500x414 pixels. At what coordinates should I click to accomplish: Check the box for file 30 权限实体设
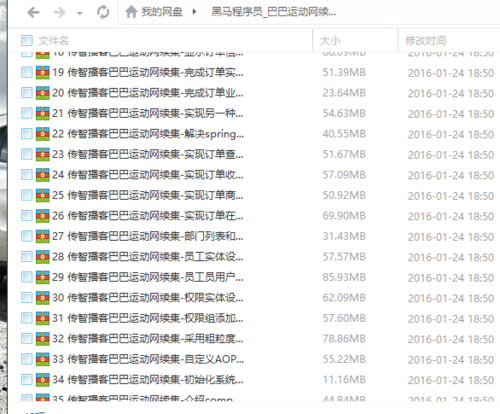(x=27, y=297)
